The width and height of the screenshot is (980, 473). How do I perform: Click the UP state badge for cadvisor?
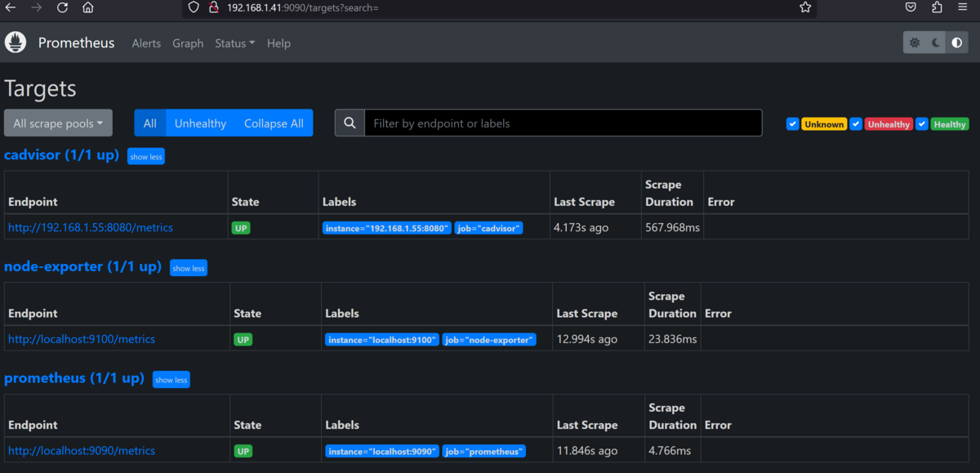pyautogui.click(x=241, y=228)
